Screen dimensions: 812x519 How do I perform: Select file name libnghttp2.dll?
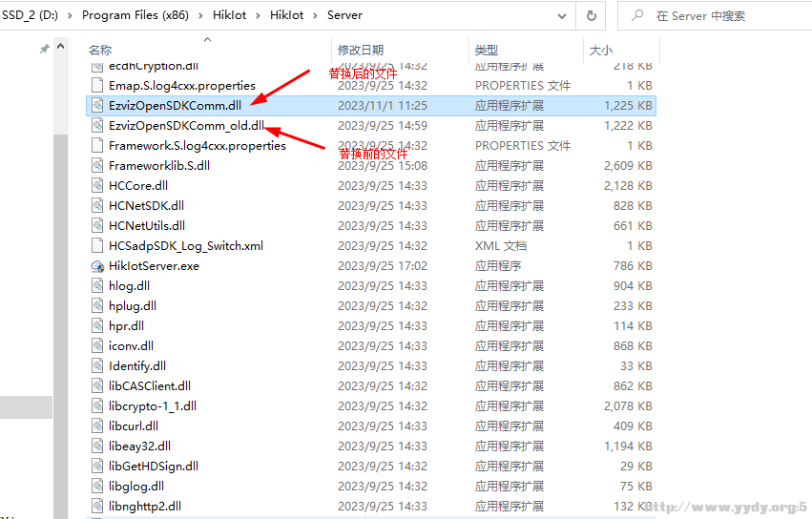click(x=145, y=506)
